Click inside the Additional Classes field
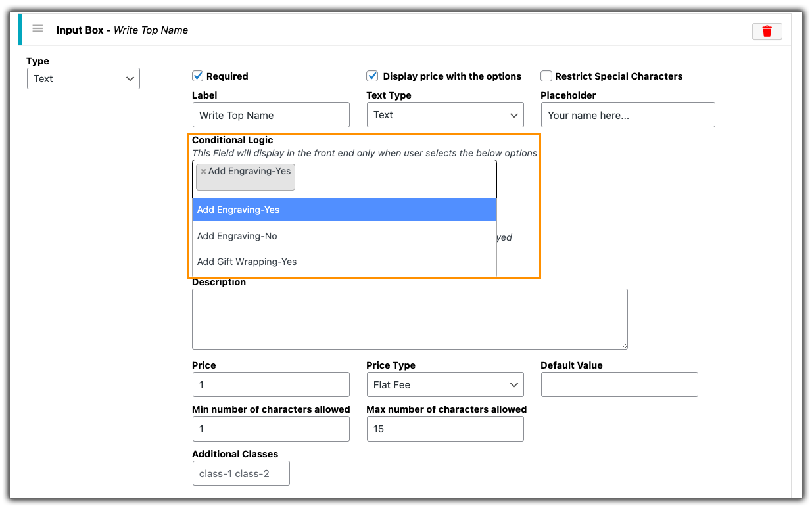The width and height of the screenshot is (812, 510). [x=241, y=473]
